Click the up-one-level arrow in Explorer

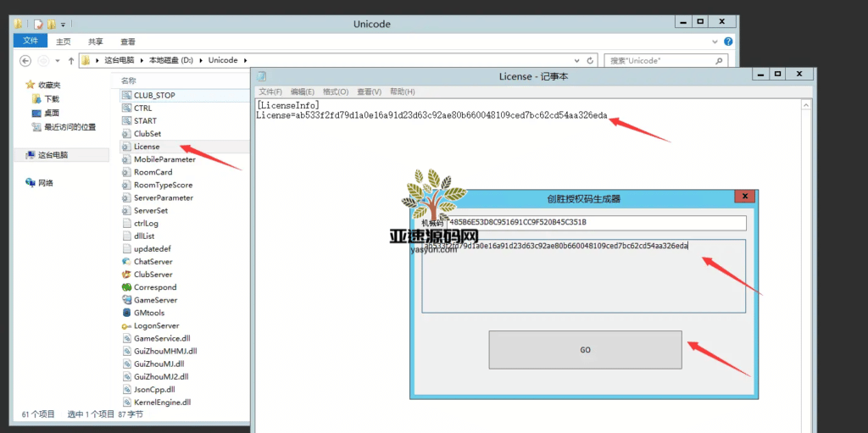pyautogui.click(x=70, y=60)
